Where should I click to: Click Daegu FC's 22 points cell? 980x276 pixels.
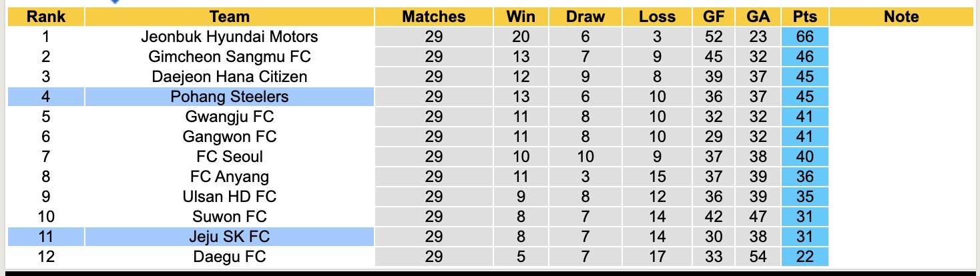pyautogui.click(x=805, y=257)
